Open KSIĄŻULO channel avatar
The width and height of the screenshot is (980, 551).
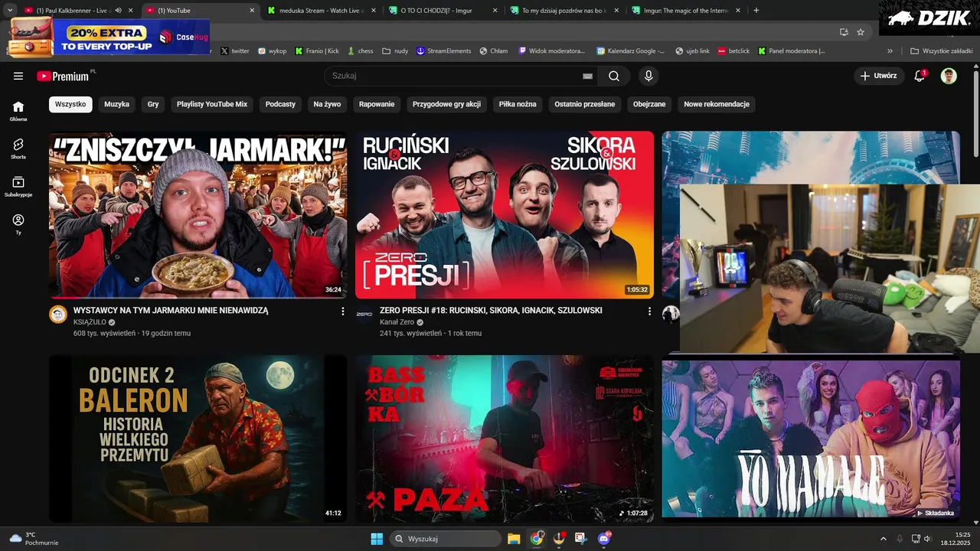pos(58,314)
